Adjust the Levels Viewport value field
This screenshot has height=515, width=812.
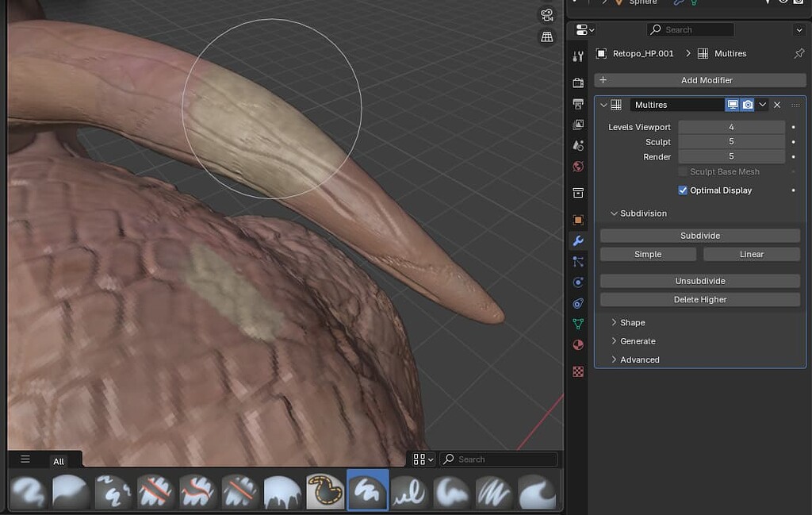pyautogui.click(x=731, y=127)
